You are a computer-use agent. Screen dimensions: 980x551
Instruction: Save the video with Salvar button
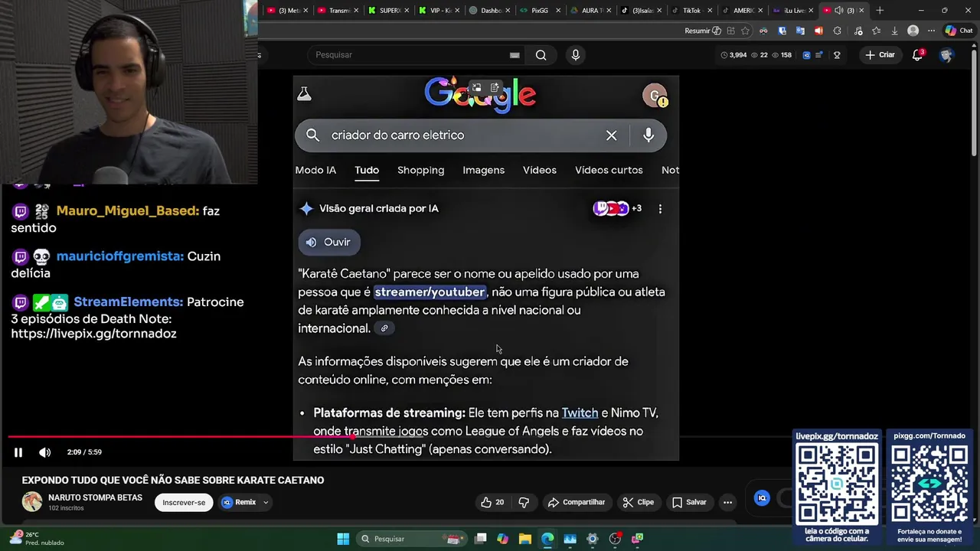pos(689,502)
